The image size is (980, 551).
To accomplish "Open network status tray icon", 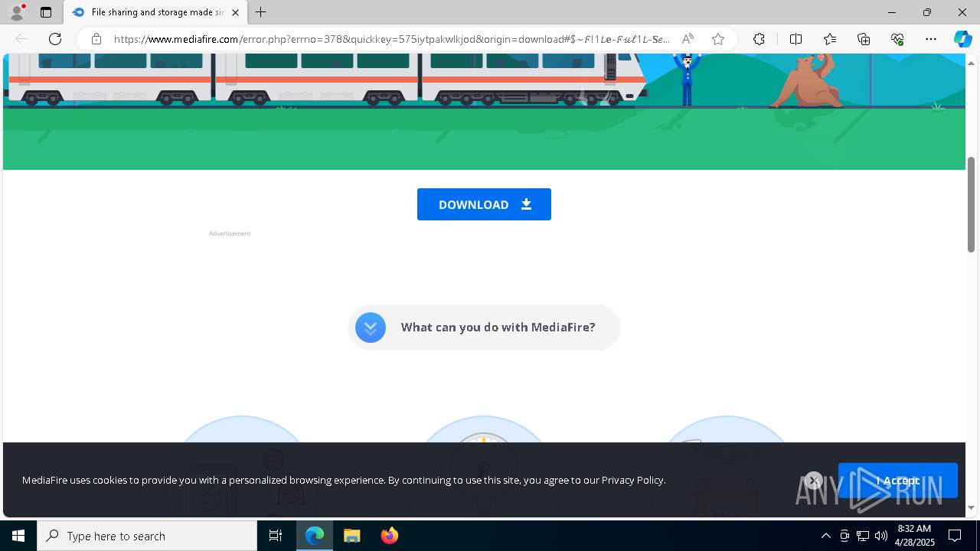I will point(863,536).
